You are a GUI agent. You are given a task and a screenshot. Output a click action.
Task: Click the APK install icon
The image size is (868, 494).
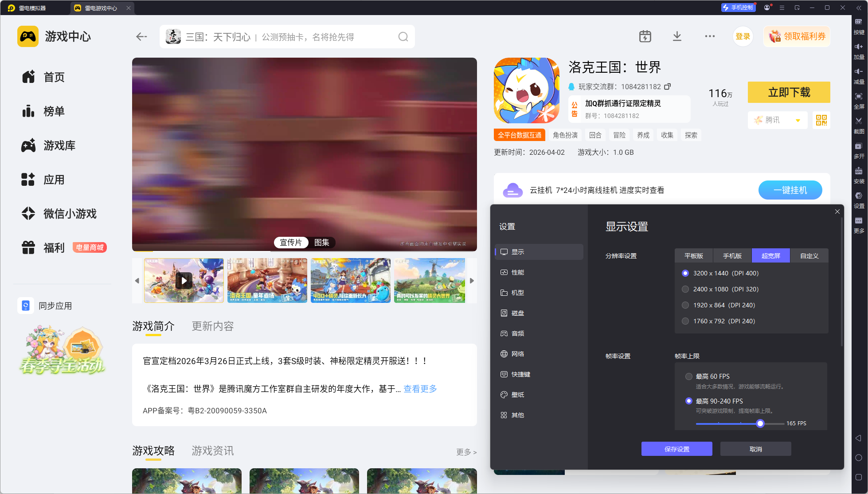(x=859, y=171)
